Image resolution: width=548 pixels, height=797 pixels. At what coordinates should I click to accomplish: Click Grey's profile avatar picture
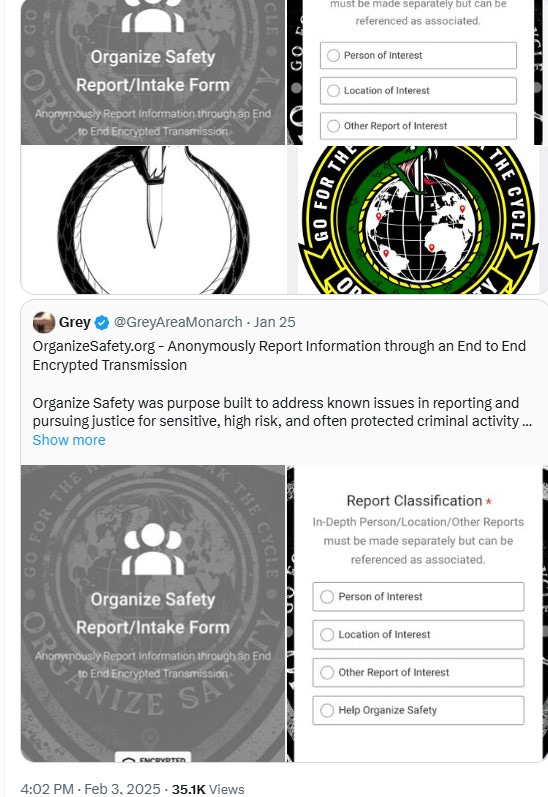[44, 322]
